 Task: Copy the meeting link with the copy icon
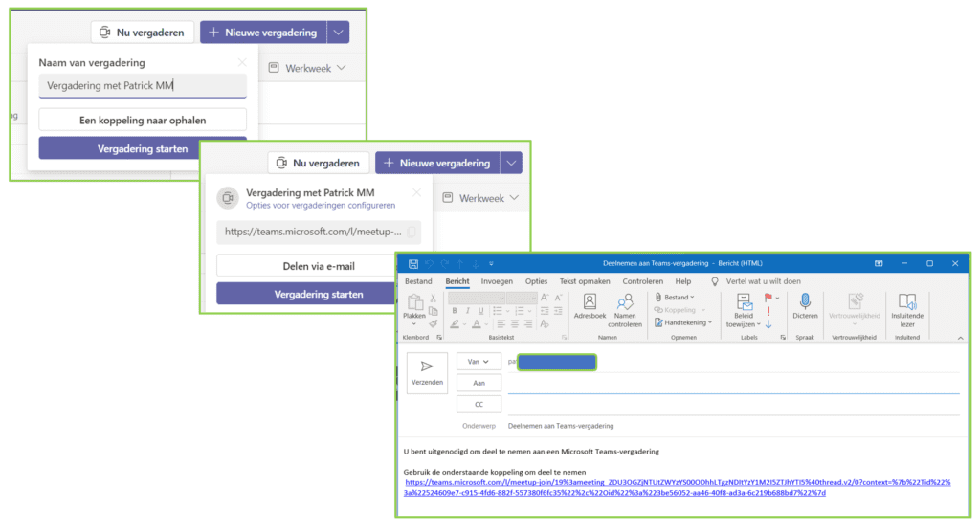412,232
